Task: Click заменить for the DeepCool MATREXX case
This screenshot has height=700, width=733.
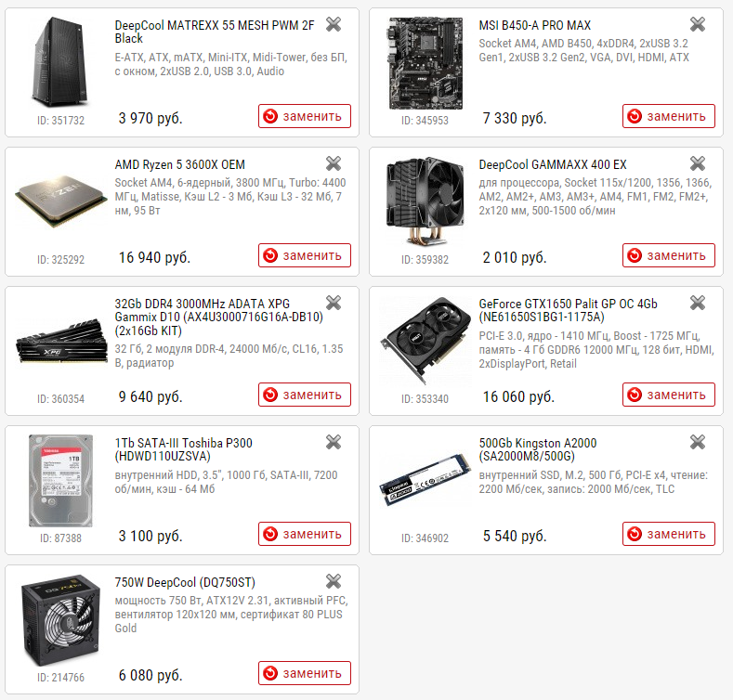Action: (x=305, y=116)
